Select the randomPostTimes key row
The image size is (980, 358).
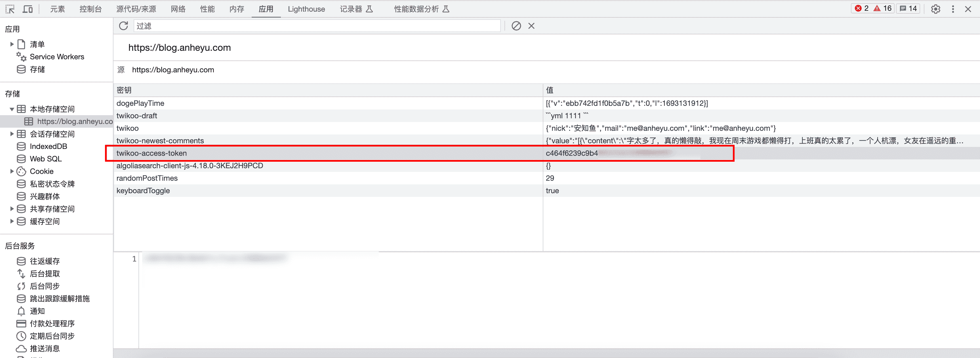tap(328, 178)
